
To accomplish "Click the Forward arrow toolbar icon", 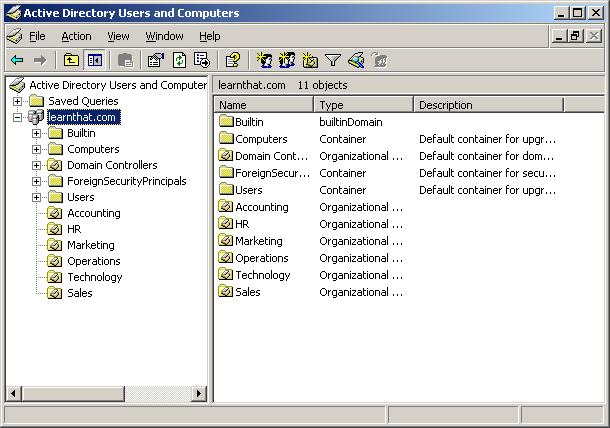I will click(x=40, y=60).
